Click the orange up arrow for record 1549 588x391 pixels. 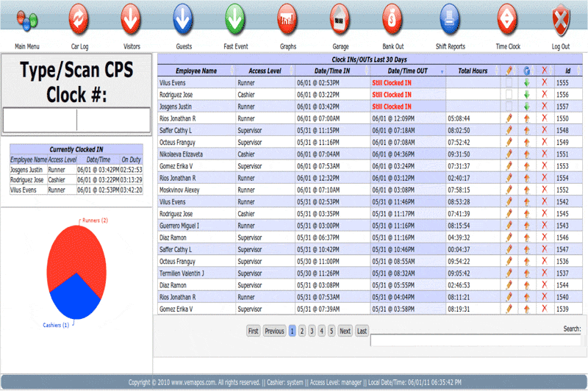point(526,142)
